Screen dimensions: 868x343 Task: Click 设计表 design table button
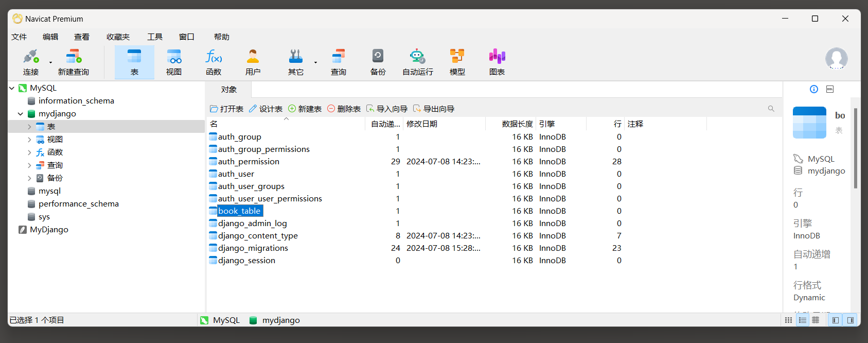point(265,109)
